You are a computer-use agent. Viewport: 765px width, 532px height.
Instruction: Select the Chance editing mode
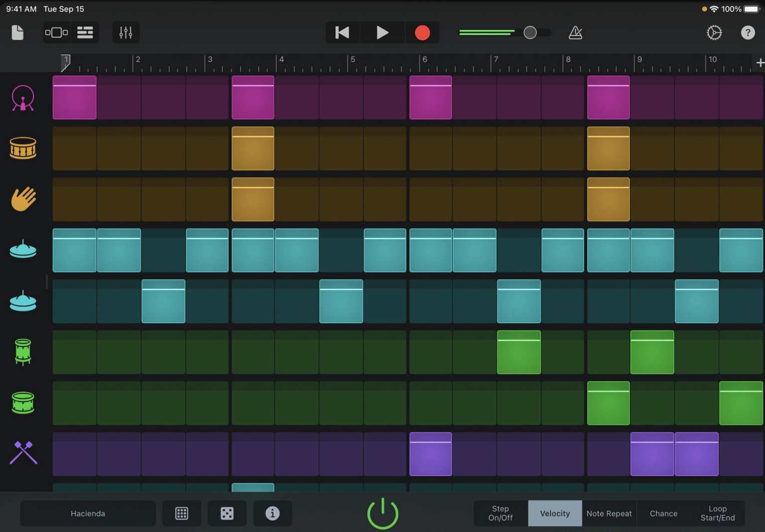tap(663, 513)
